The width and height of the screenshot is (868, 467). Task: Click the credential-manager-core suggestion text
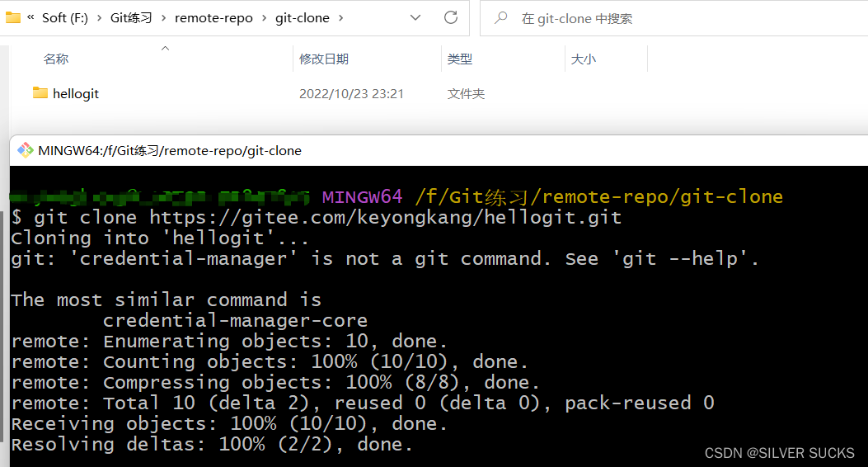(235, 320)
